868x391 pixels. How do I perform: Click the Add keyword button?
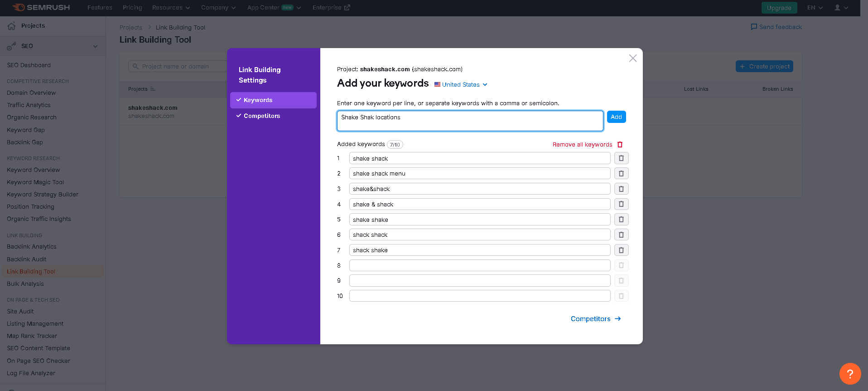(616, 117)
